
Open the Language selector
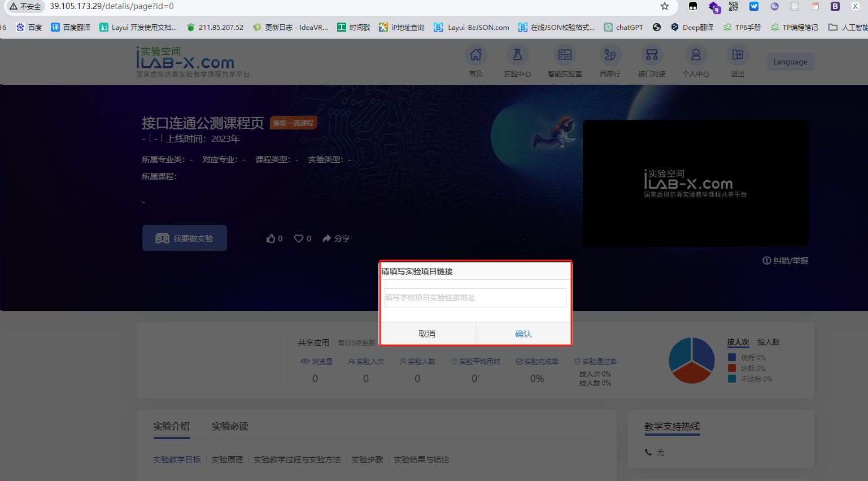coord(790,62)
